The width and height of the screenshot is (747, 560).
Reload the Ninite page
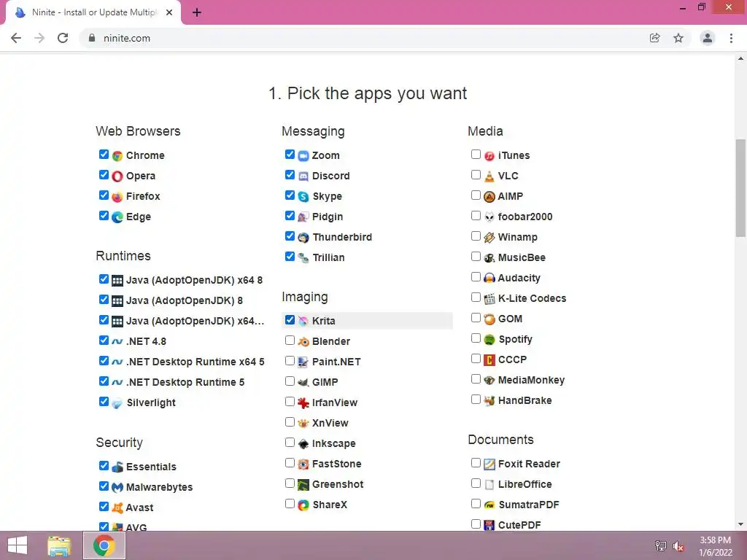(63, 38)
